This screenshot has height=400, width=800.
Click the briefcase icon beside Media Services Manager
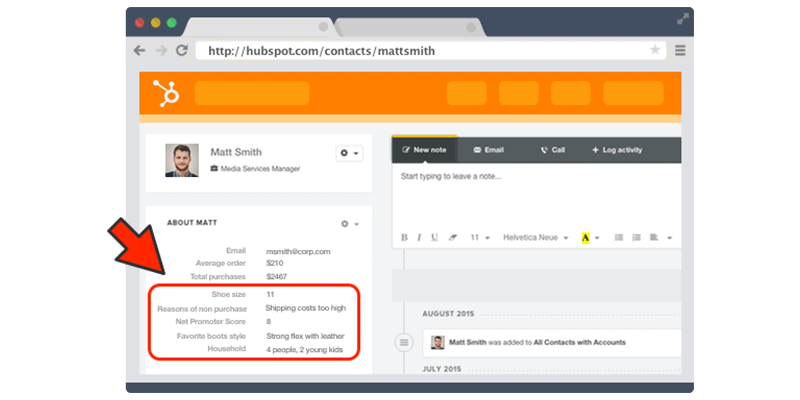tap(214, 169)
